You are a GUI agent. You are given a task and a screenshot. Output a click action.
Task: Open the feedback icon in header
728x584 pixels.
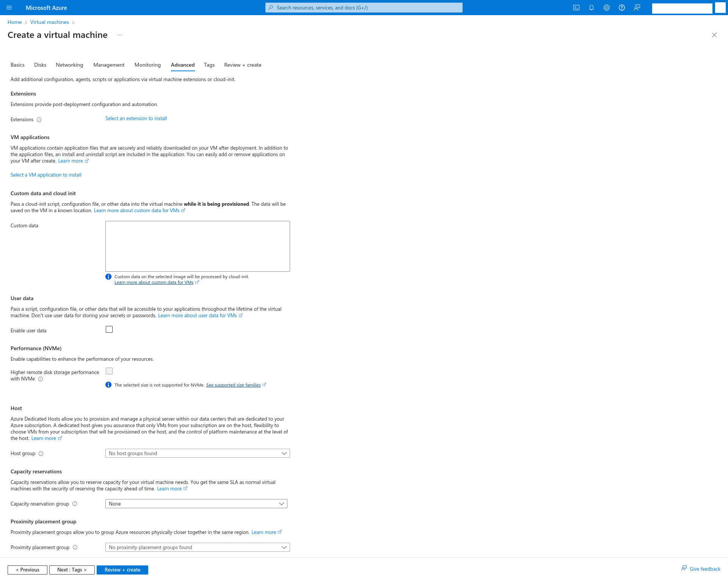tap(637, 8)
